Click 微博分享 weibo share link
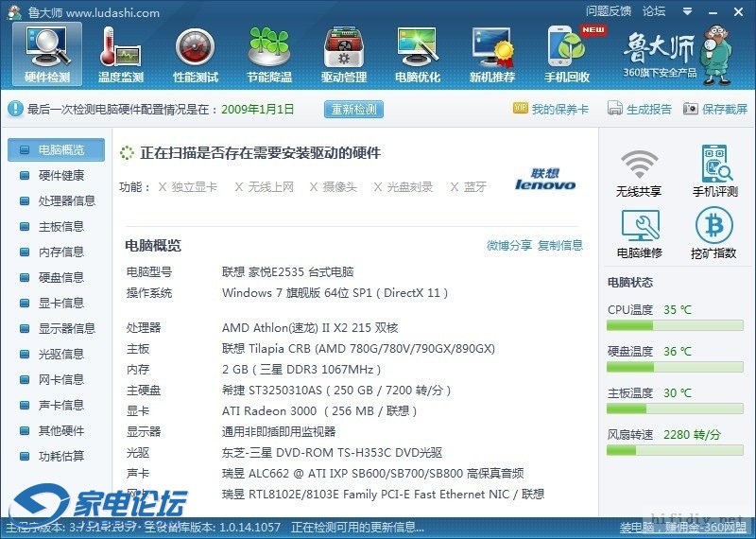 (x=508, y=245)
